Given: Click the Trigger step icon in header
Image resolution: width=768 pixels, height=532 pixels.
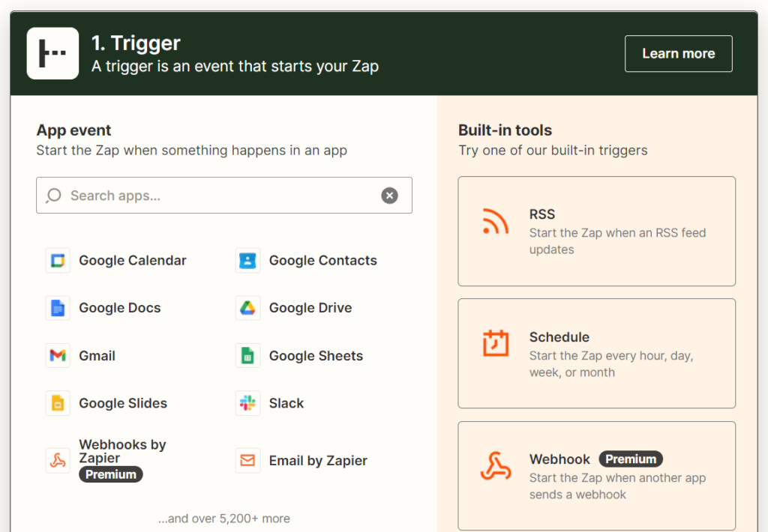Looking at the screenshot, I should 53,53.
